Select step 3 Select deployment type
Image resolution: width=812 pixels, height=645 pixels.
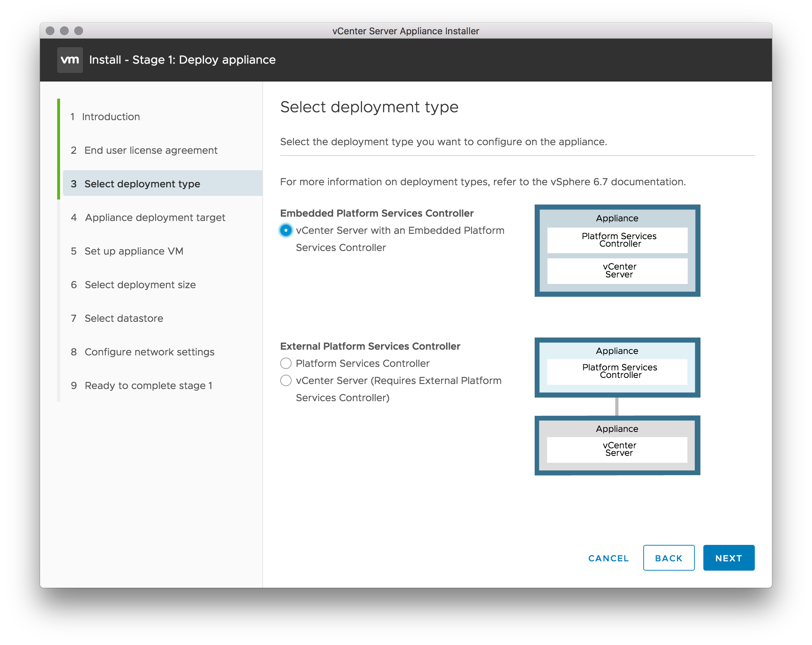click(x=162, y=183)
